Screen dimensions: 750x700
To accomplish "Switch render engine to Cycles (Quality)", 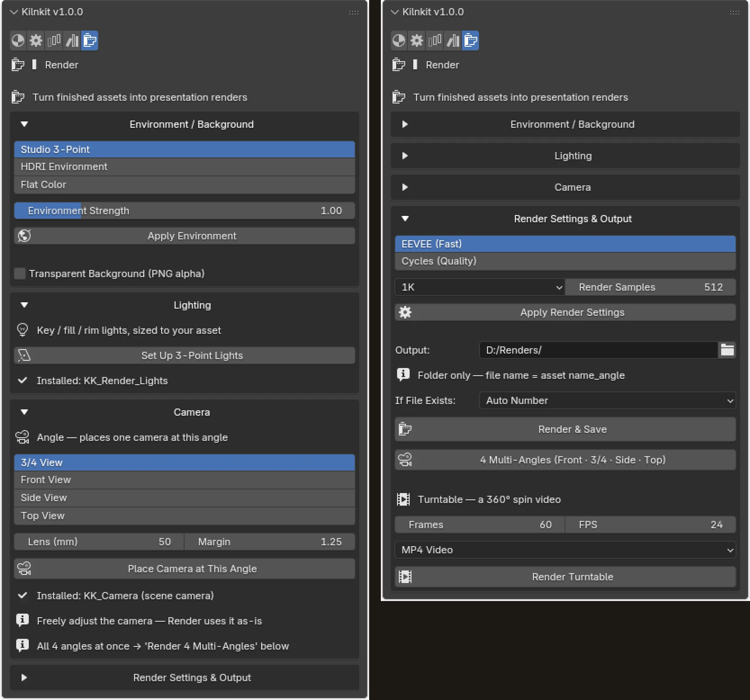I will pyautogui.click(x=565, y=261).
